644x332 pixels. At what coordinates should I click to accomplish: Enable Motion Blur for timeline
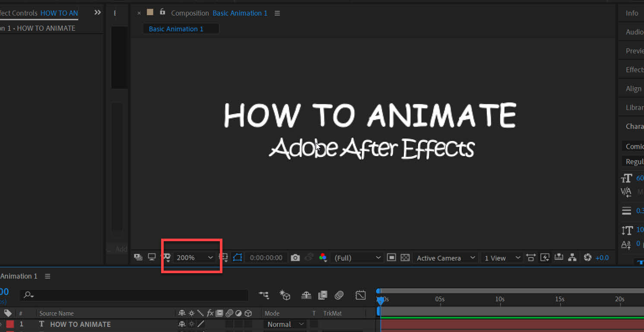(339, 295)
